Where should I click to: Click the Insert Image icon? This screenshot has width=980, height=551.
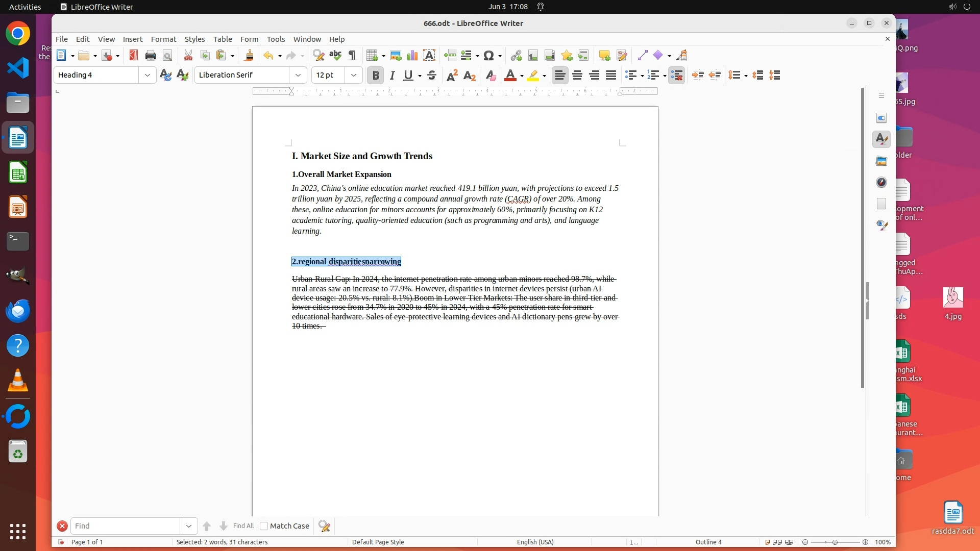tap(395, 55)
